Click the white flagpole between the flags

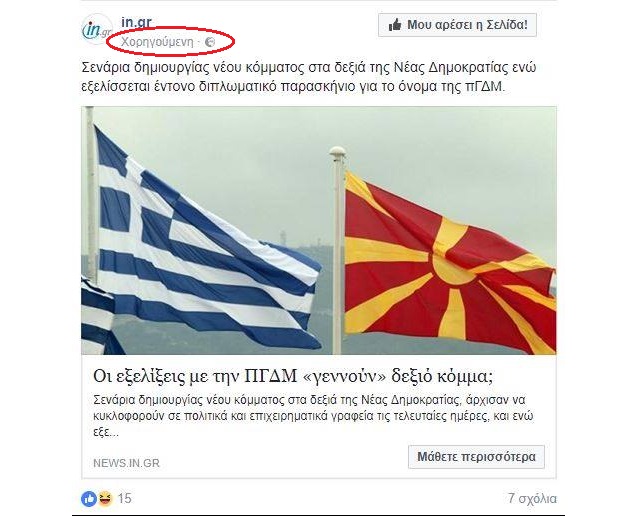tap(337, 251)
